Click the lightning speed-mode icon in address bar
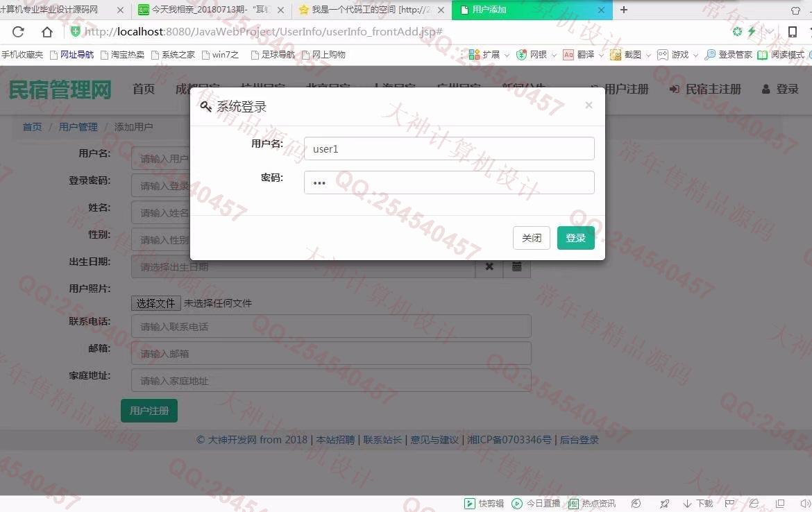 coord(752,32)
